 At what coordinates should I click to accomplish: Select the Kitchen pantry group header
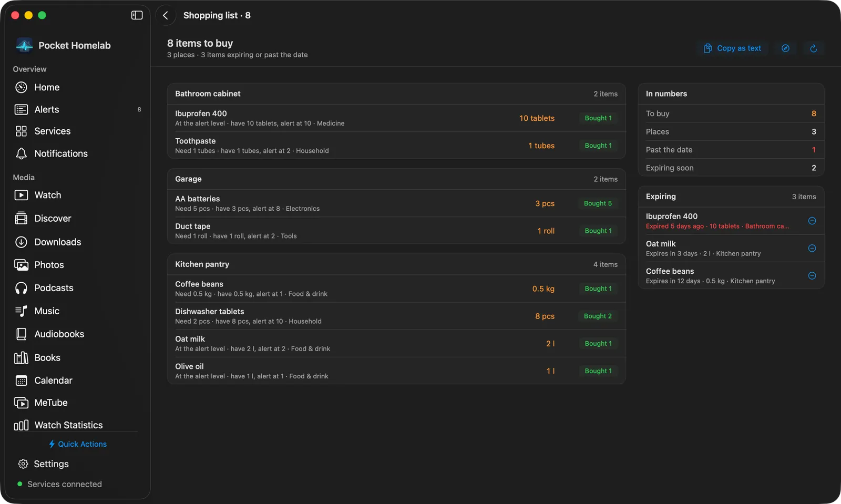(x=396, y=264)
